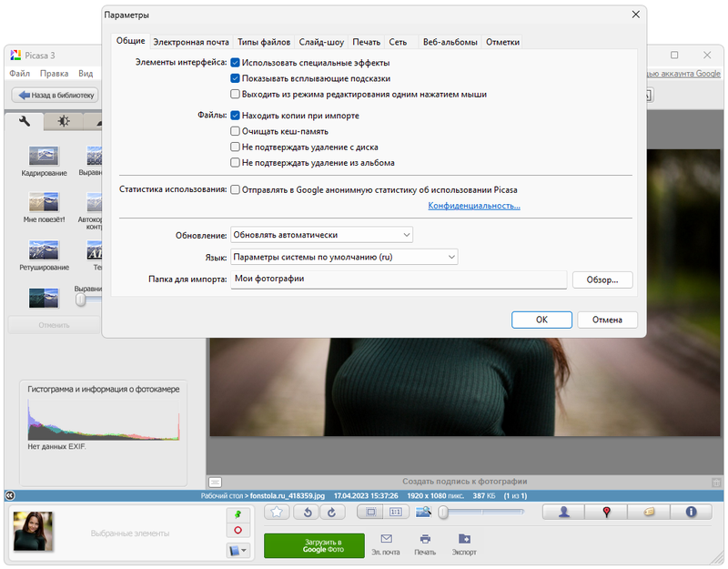Switch to the Отметки tab
The height and width of the screenshot is (569, 728).
pos(503,42)
